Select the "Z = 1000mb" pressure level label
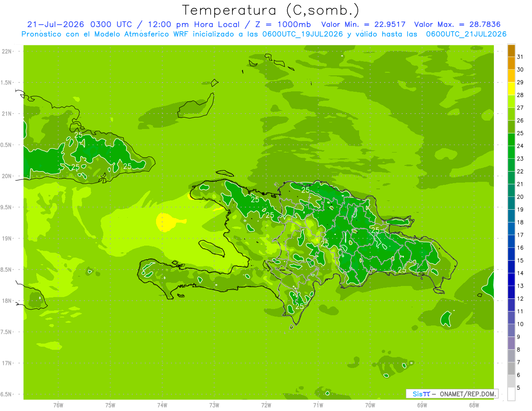Viewport: 532px width, 411px height. click(x=282, y=24)
